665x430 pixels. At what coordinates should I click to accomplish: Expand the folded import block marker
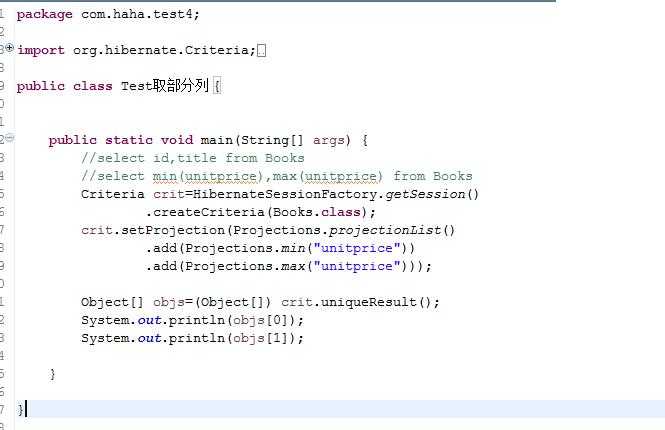tap(10, 47)
